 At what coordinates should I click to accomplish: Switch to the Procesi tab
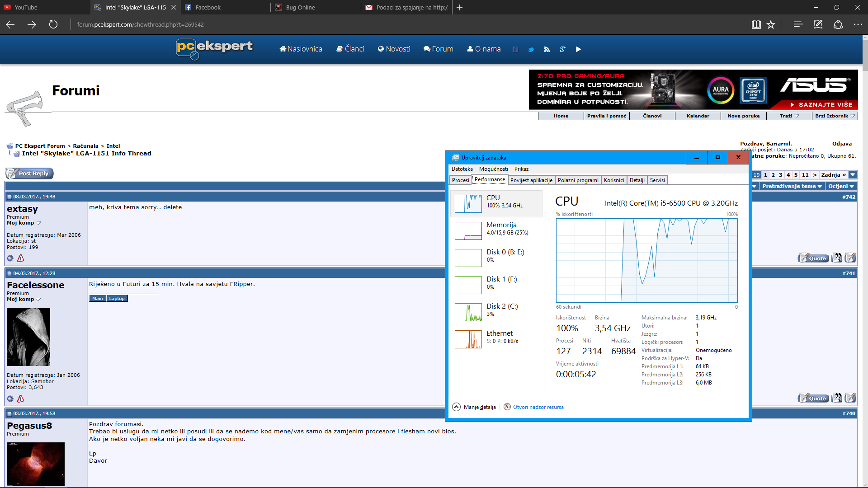(x=460, y=180)
